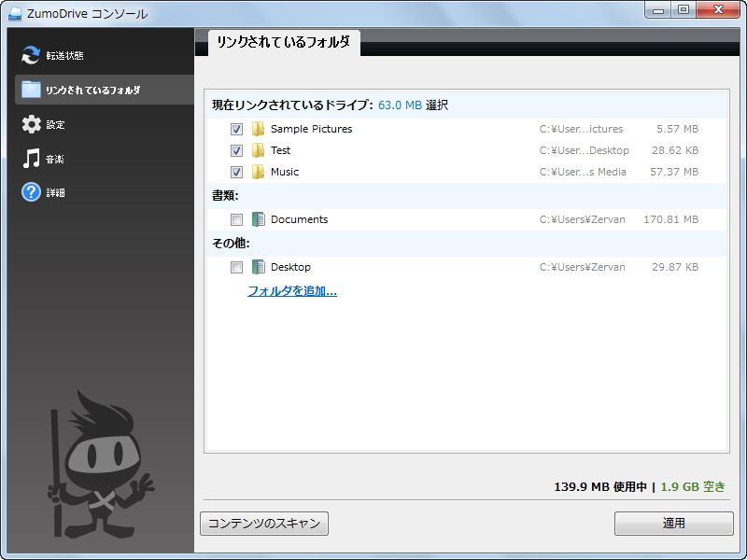Click the リンクされているフォルダ folder icon in sidebar
Image resolution: width=747 pixels, height=560 pixels.
pos(31,89)
